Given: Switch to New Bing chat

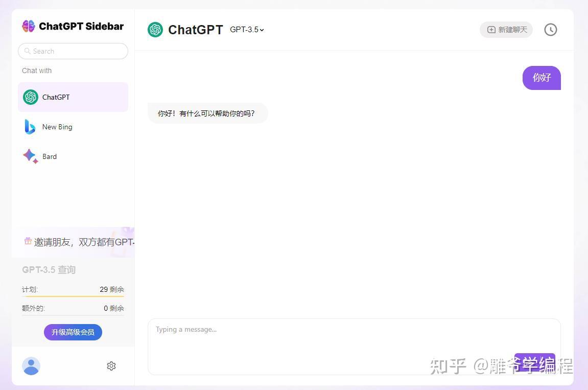Looking at the screenshot, I should tap(73, 127).
